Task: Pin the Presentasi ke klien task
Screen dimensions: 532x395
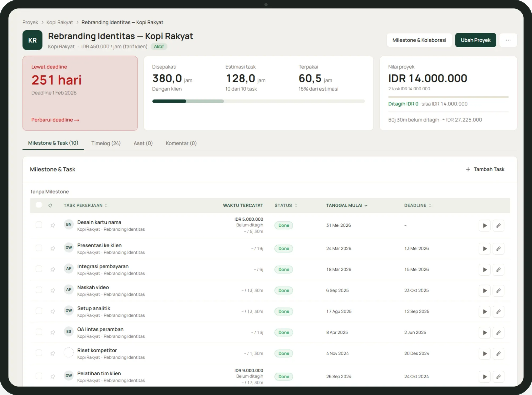Action: (x=53, y=249)
